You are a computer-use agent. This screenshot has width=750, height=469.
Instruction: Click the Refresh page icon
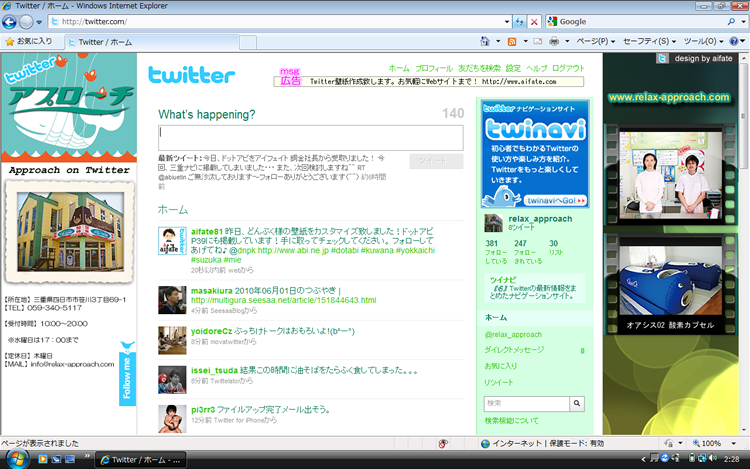coord(519,22)
